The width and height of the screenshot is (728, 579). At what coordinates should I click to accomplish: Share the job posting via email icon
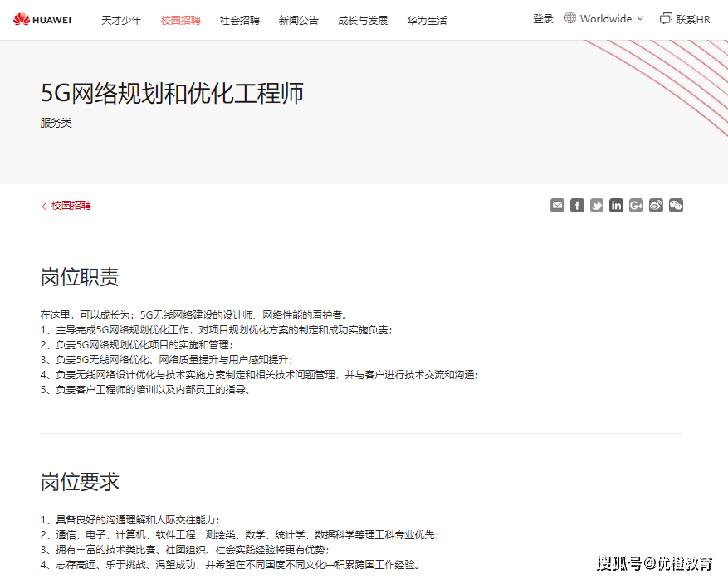[557, 205]
